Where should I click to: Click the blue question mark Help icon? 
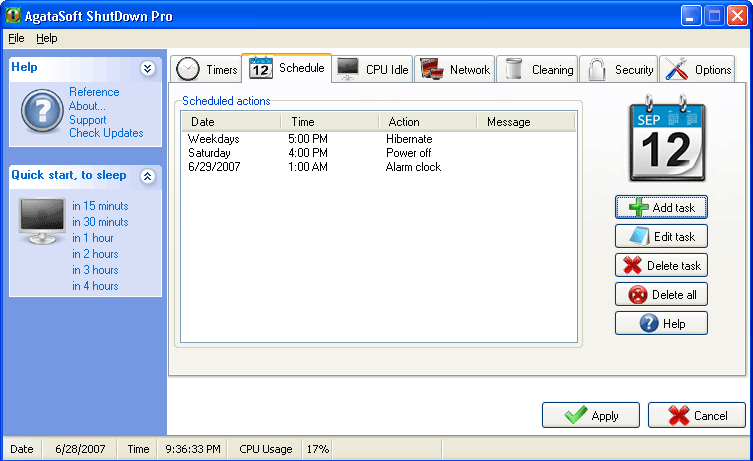[42, 111]
